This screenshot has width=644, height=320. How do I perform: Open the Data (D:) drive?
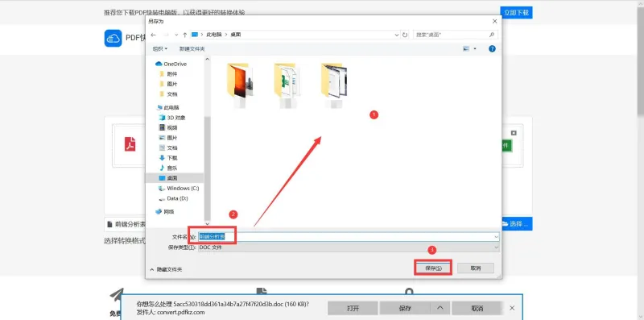(173, 198)
